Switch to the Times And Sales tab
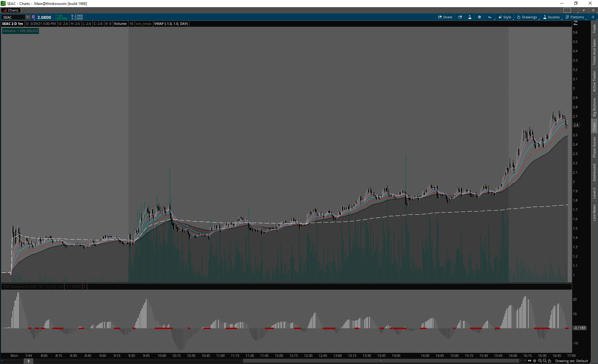This screenshot has height=364, width=598. tap(594, 52)
